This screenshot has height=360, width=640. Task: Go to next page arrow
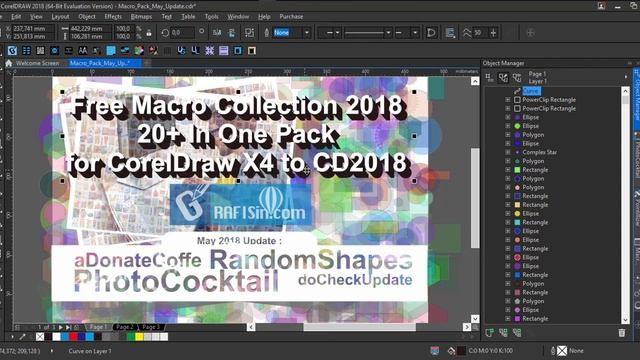point(60,327)
